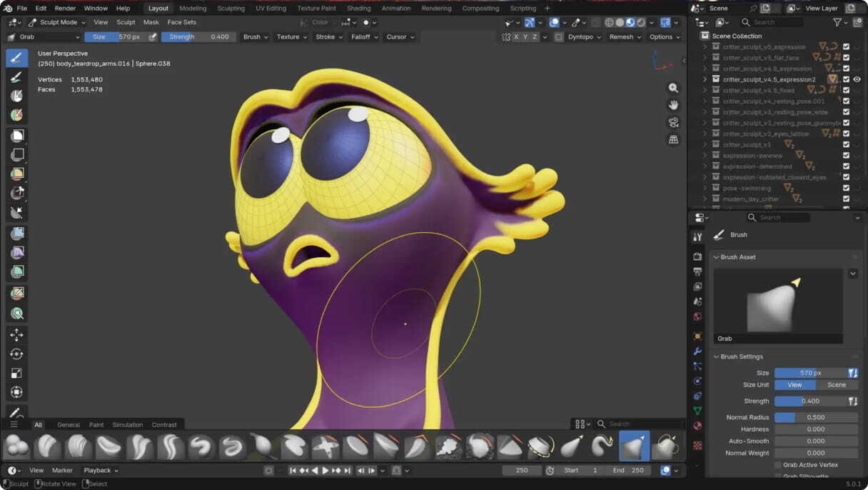This screenshot has width=868, height=490.
Task: Switch to the Shading workspace tab
Action: (x=358, y=9)
